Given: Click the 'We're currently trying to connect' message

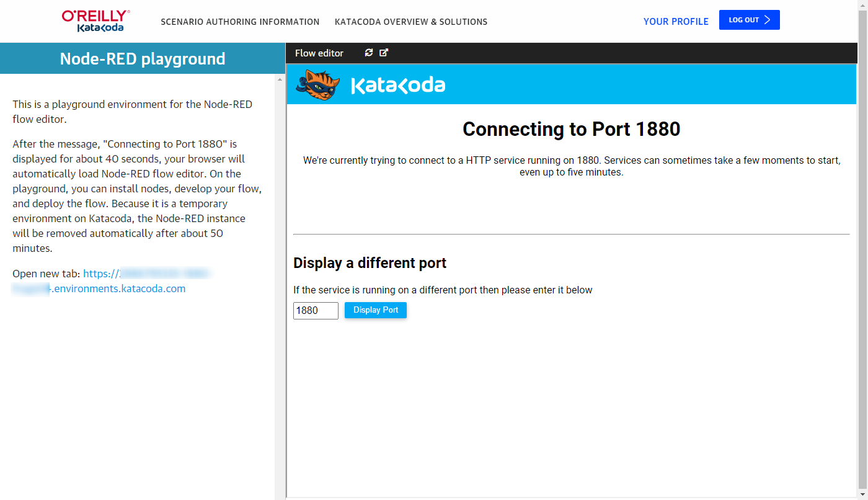Looking at the screenshot, I should click(x=572, y=166).
